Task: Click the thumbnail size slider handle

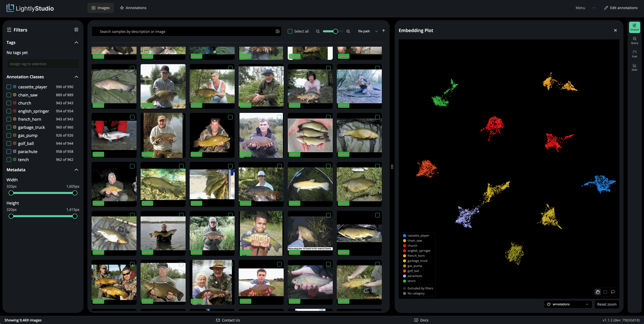Action: pyautogui.click(x=336, y=31)
